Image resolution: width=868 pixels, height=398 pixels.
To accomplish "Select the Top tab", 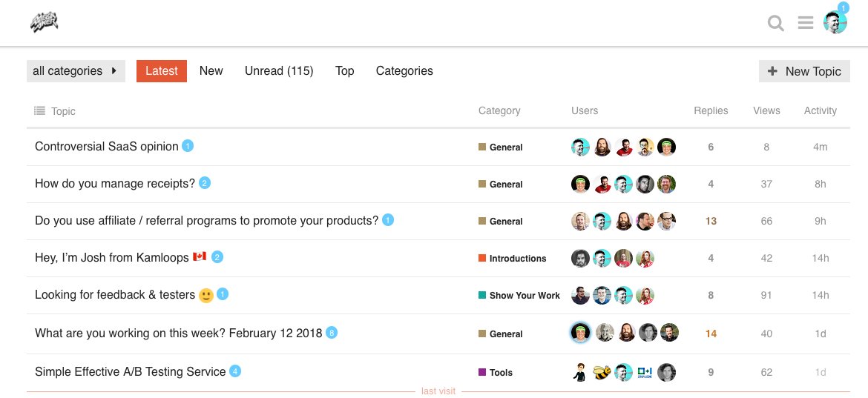I will (x=344, y=71).
